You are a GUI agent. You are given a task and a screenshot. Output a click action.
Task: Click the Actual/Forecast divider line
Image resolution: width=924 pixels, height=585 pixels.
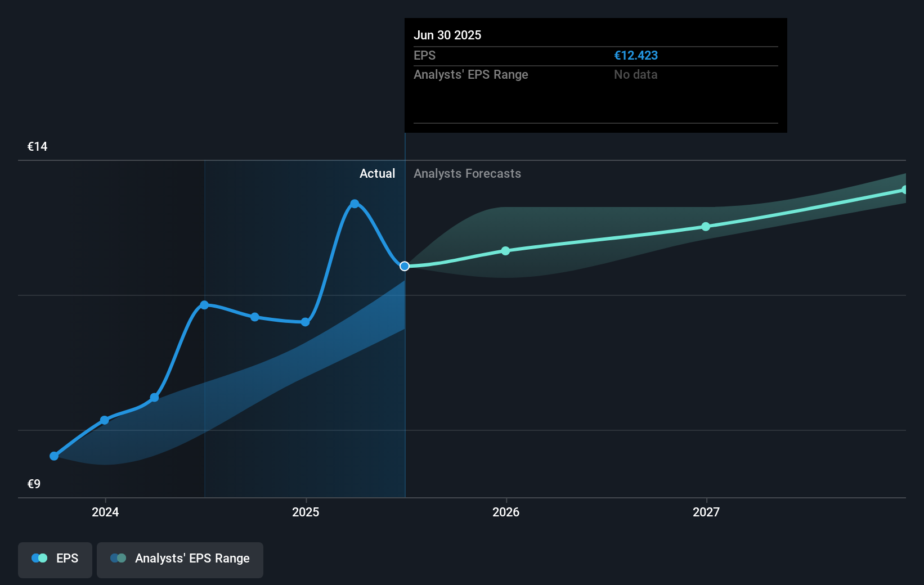click(x=405, y=337)
